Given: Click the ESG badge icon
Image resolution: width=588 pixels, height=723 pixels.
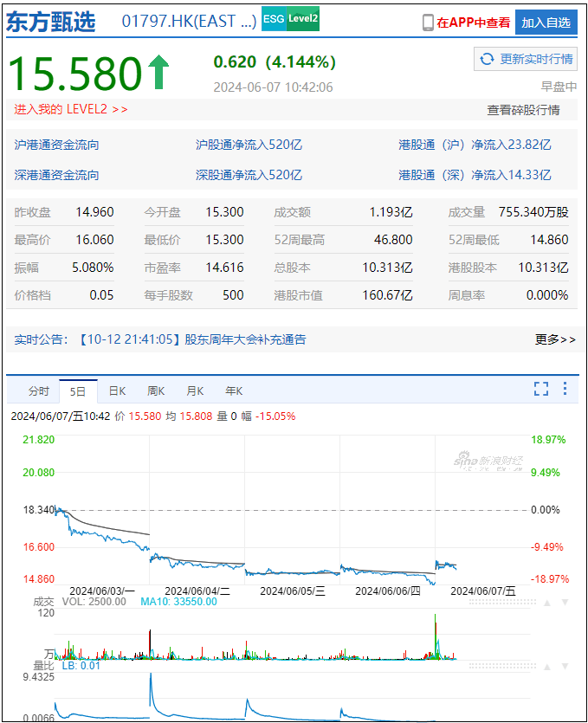Looking at the screenshot, I should (x=274, y=19).
